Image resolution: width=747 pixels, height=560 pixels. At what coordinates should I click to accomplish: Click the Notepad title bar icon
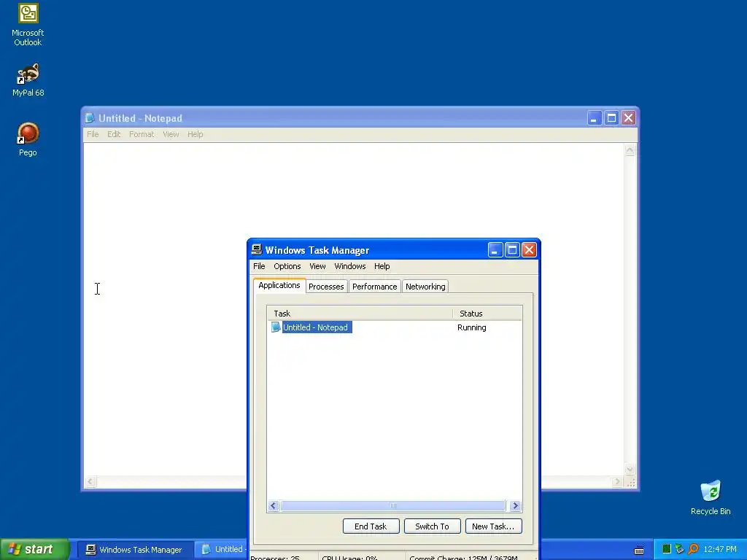(x=90, y=117)
